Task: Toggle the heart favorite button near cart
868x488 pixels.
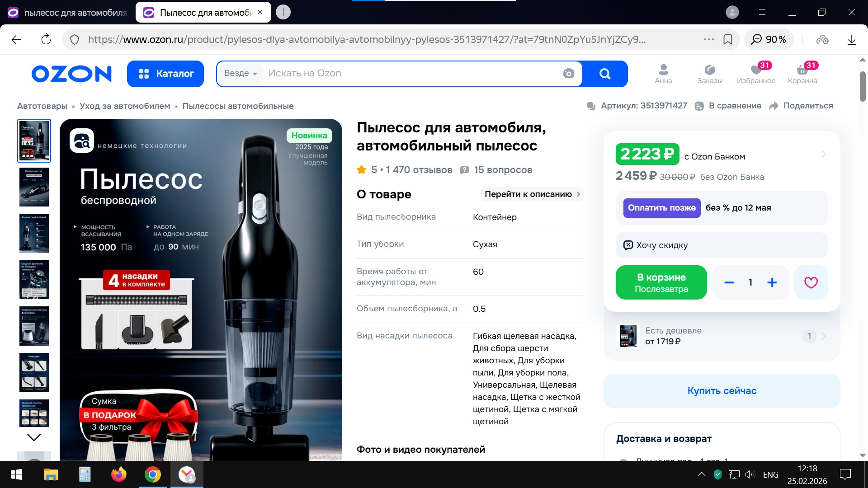Action: point(811,282)
